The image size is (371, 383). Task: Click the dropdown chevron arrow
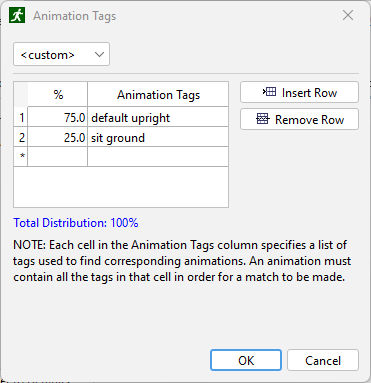coord(99,54)
